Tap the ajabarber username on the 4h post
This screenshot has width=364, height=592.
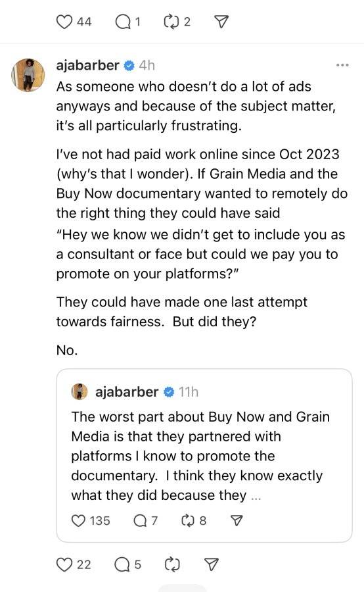(x=87, y=65)
